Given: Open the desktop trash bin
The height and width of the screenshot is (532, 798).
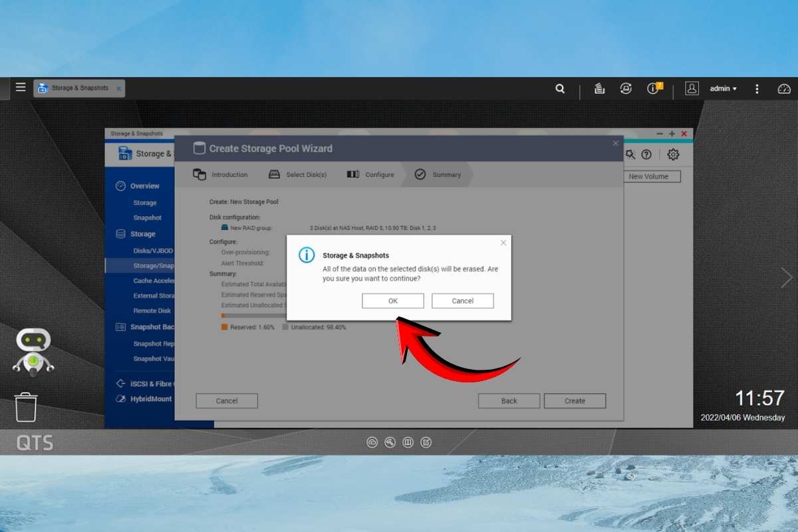Looking at the screenshot, I should click(x=26, y=407).
